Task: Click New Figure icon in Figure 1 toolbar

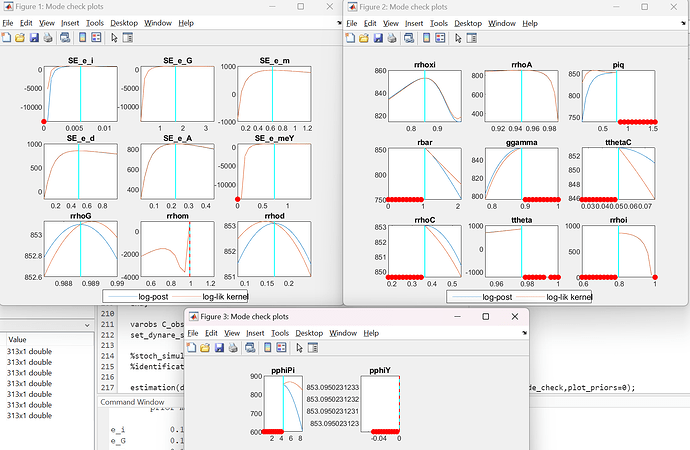Action: [6, 37]
